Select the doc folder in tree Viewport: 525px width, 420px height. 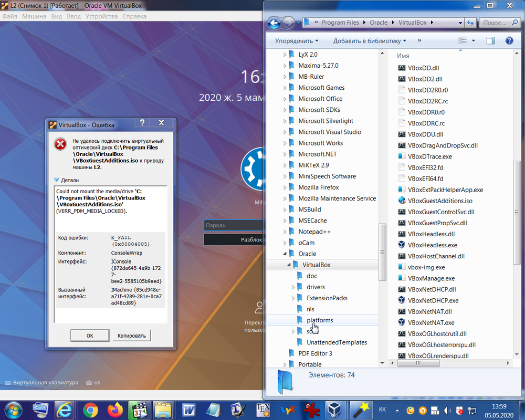(x=312, y=276)
